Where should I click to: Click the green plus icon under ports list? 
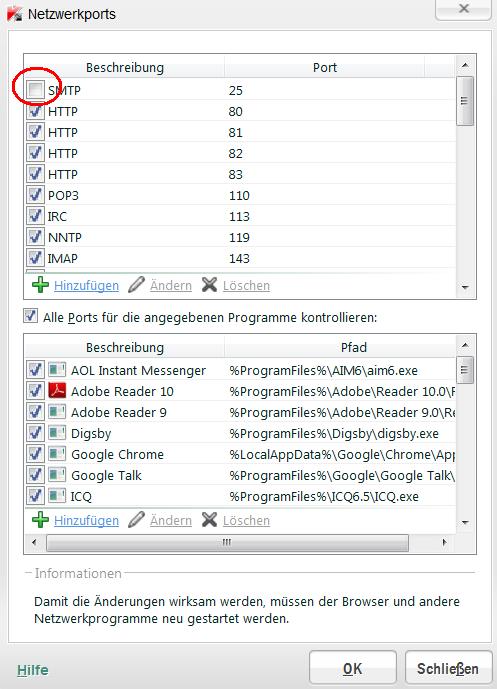[40, 285]
